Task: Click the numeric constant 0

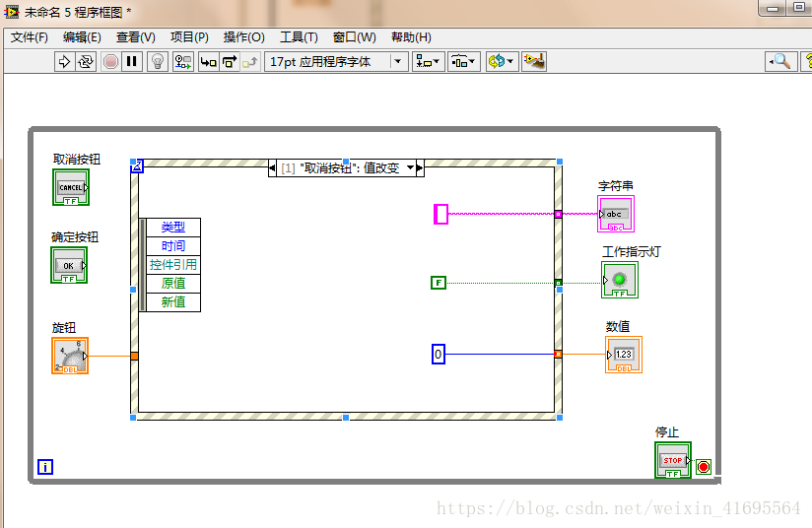Action: 439,354
